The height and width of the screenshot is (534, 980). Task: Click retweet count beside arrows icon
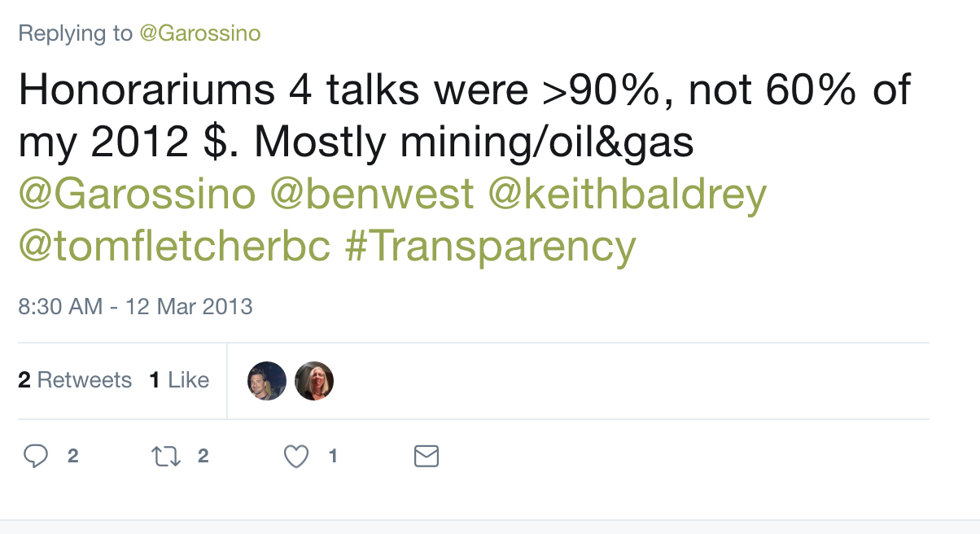(203, 456)
